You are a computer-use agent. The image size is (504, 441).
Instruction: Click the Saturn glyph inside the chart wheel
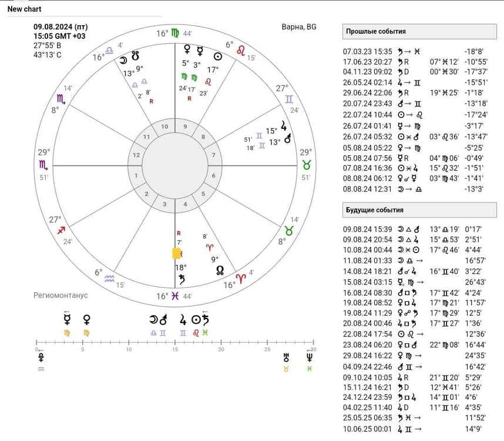click(x=182, y=279)
